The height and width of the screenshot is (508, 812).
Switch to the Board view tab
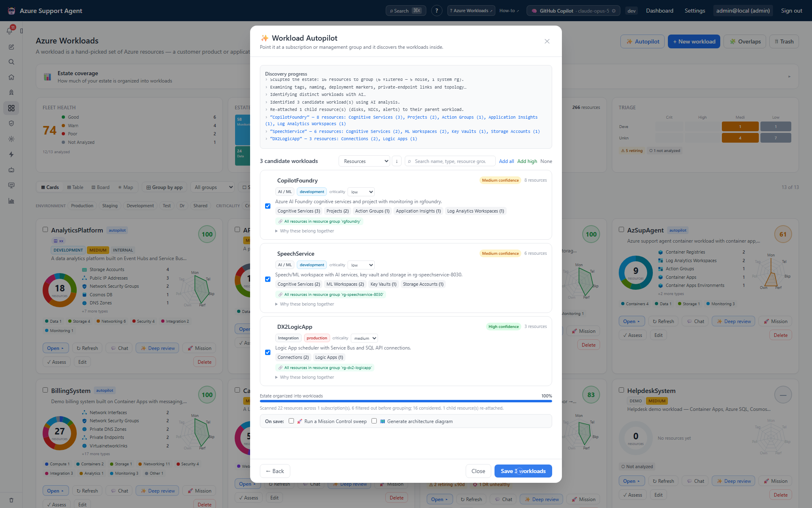pos(100,187)
